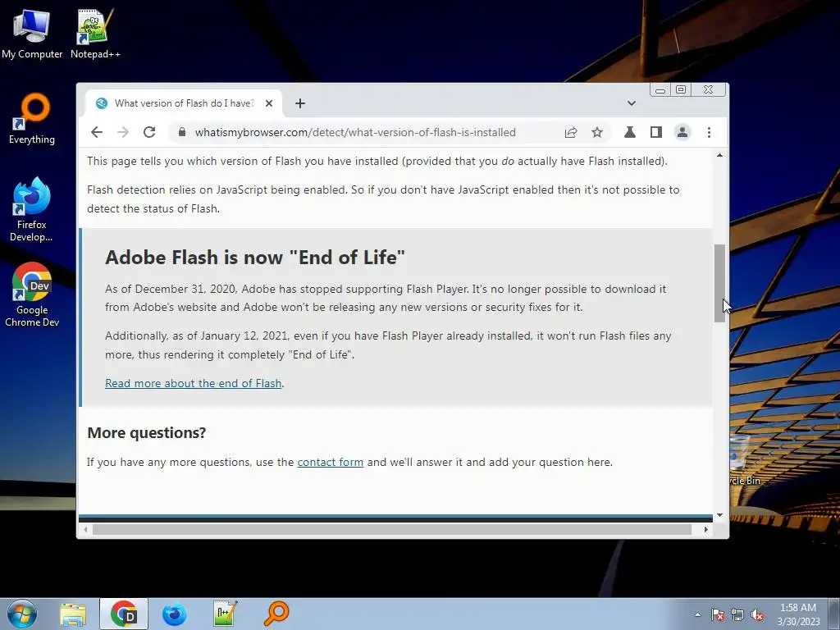Screen dimensions: 840x630
Task: Click the 'Adobe Flash is now "End of Life"' heading
Action: [x=255, y=257]
